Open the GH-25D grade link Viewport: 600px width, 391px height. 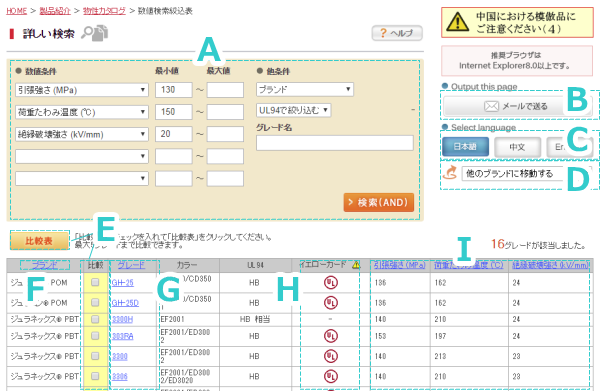click(x=125, y=303)
